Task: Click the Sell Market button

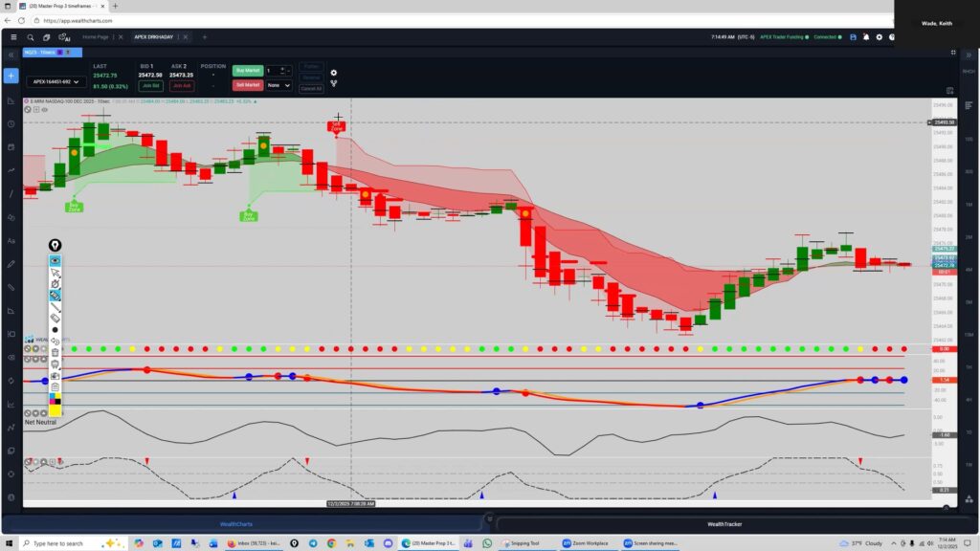Action: pyautogui.click(x=247, y=85)
